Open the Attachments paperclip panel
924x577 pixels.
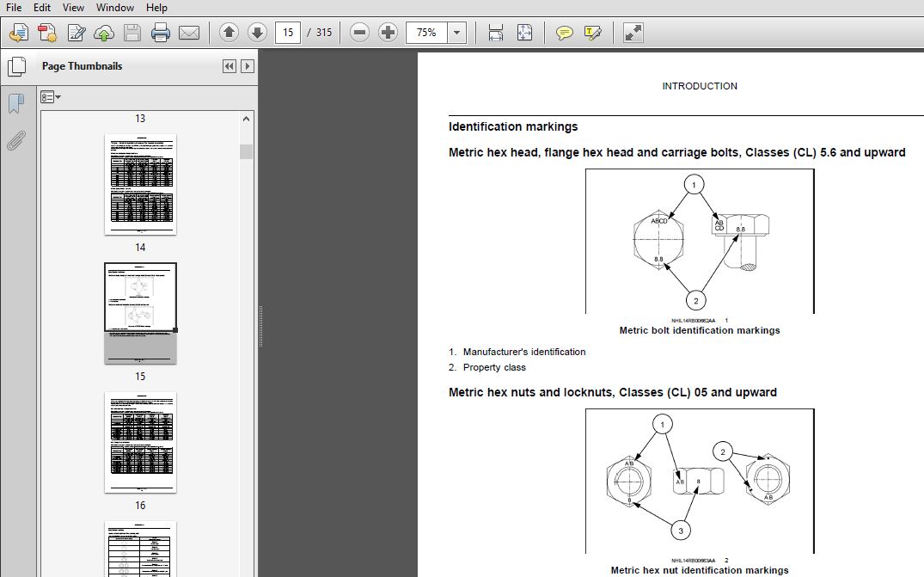16,141
